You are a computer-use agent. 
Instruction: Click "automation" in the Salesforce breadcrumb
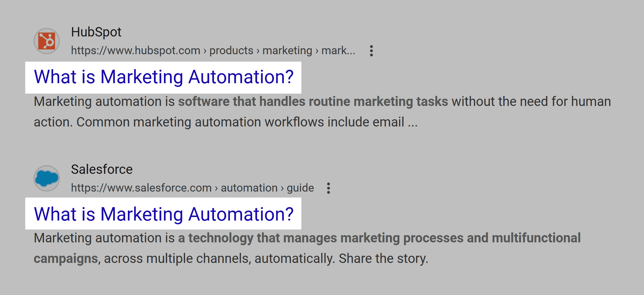[249, 188]
